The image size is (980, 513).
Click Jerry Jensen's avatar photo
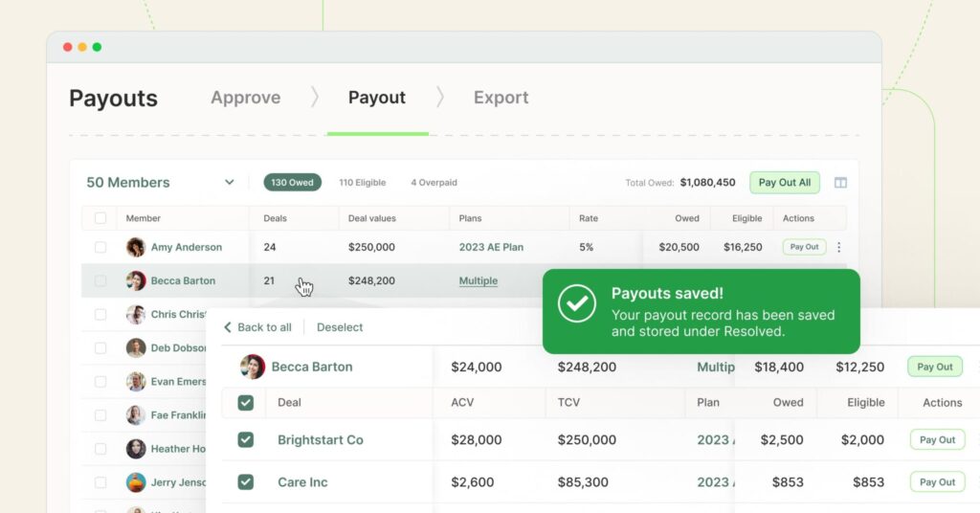(x=136, y=482)
